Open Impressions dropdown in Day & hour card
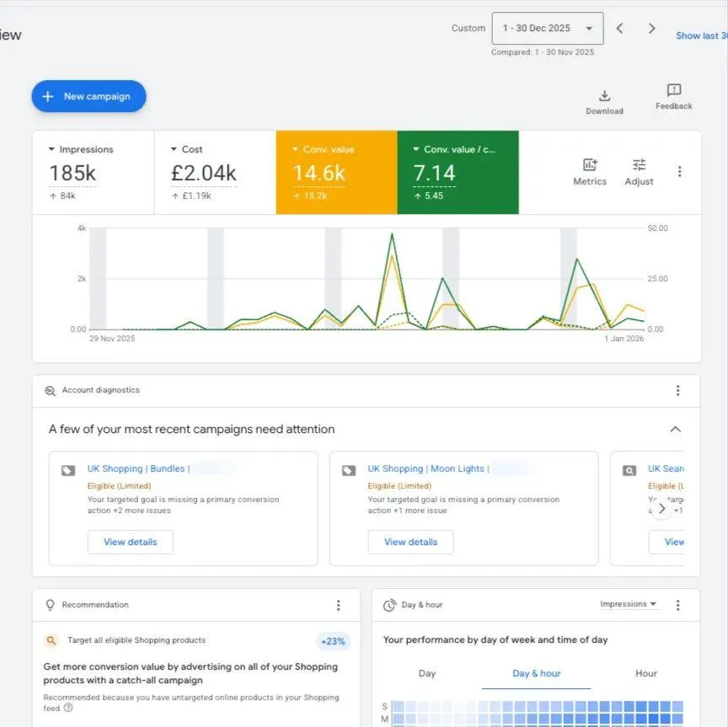The image size is (728, 727). click(629, 604)
